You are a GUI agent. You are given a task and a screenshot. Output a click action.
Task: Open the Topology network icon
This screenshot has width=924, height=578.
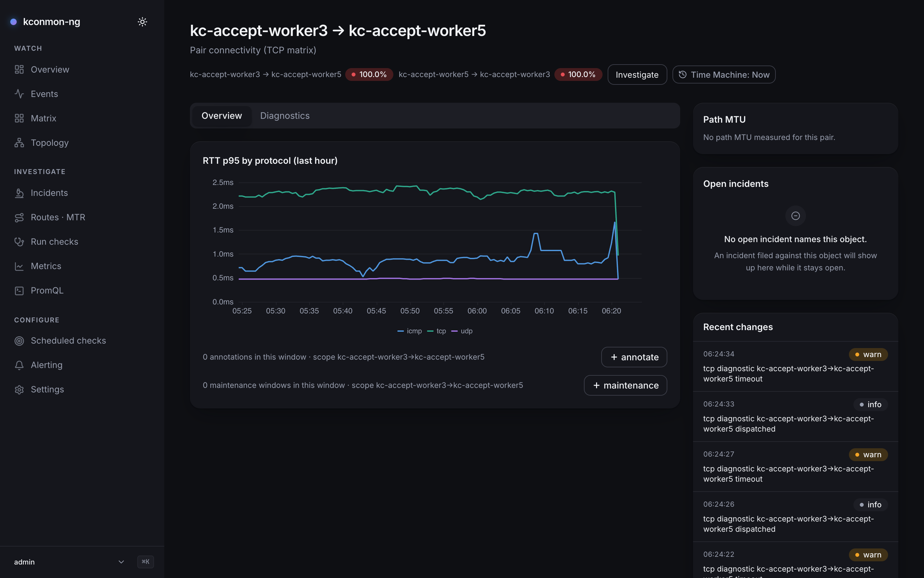click(19, 143)
